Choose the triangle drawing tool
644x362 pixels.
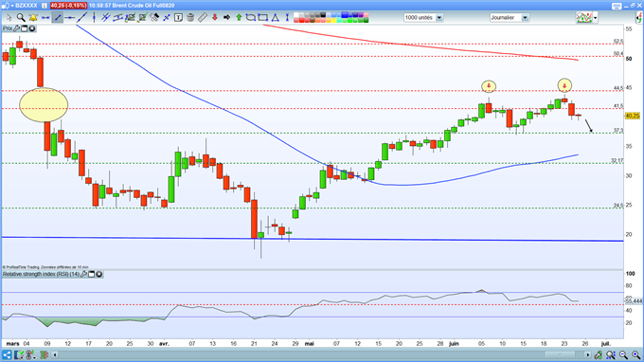[276, 17]
